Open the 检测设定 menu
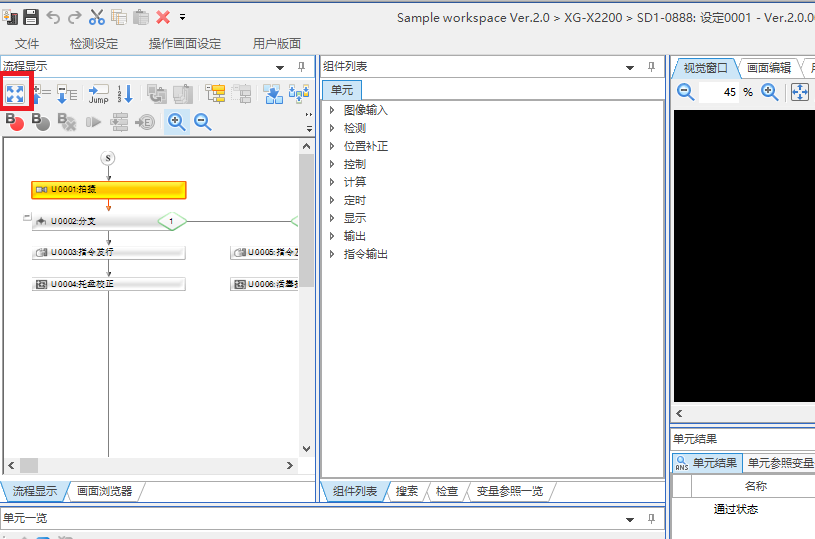815x539 pixels. (x=94, y=44)
